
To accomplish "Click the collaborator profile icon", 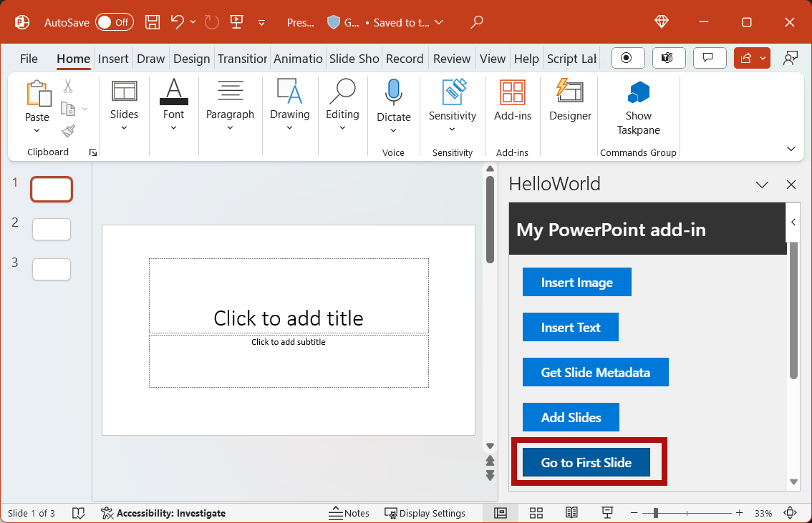I will [x=791, y=58].
